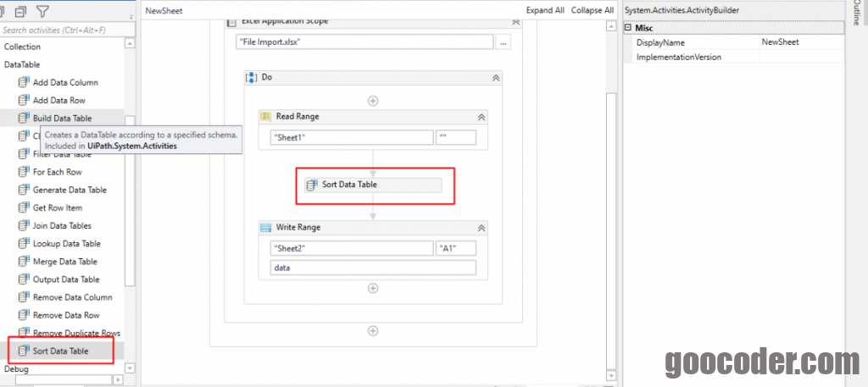Edit the "File Import.xlsx" workbook path field
This screenshot has width=868, height=387.
click(364, 42)
